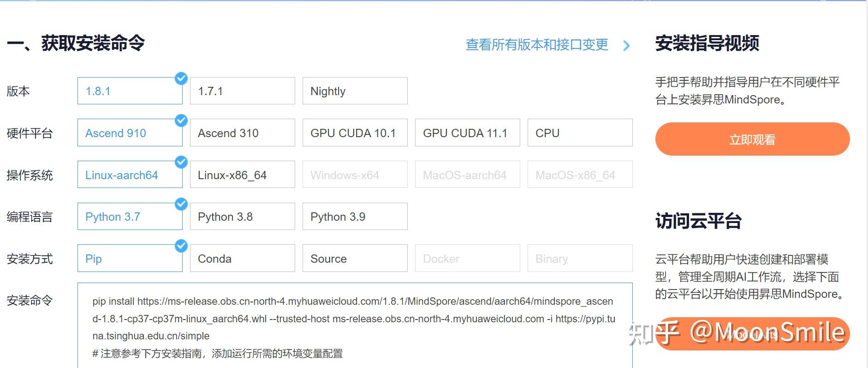The image size is (868, 368).
Task: Choose Source installation method
Action: coord(355,259)
